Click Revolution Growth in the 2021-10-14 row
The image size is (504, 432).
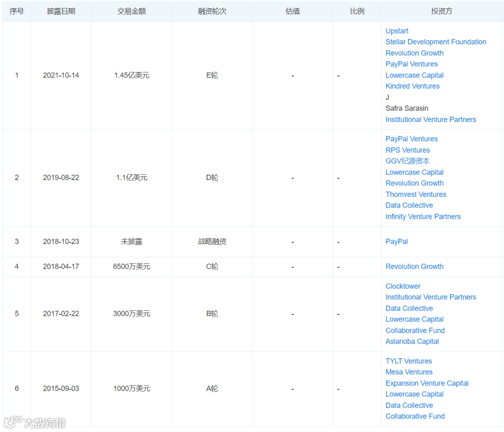tap(414, 53)
